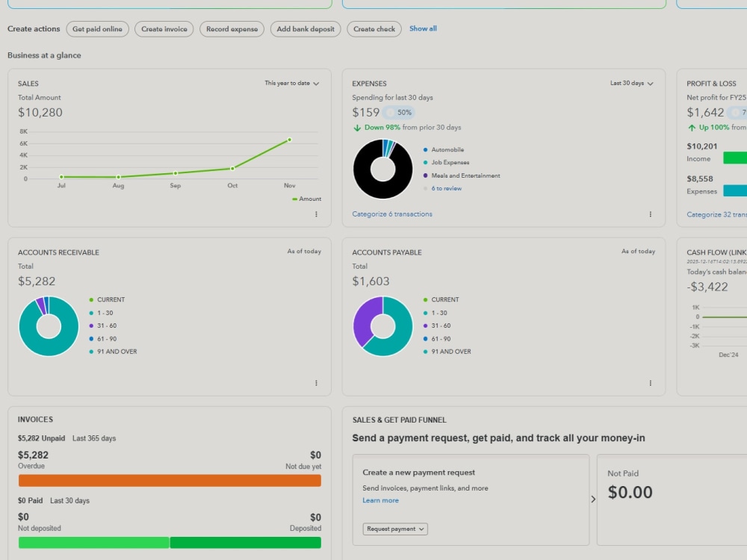
Task: Click the $159 spending amount
Action: coord(366,113)
